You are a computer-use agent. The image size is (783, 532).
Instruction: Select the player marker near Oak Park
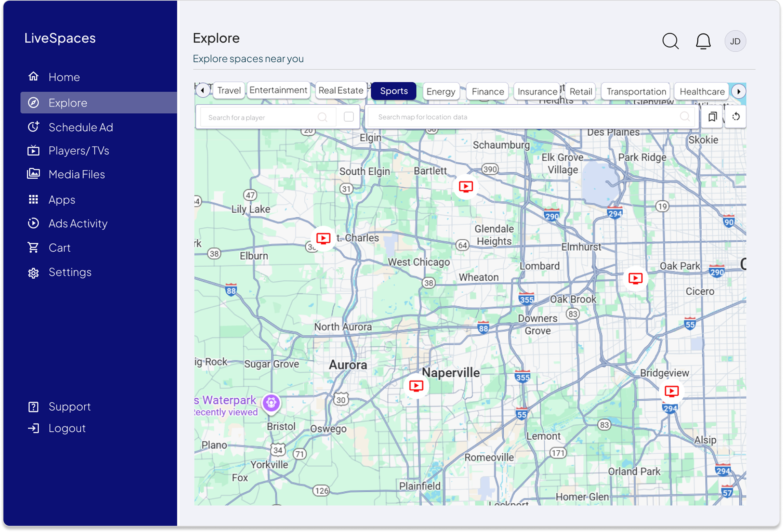pos(635,278)
